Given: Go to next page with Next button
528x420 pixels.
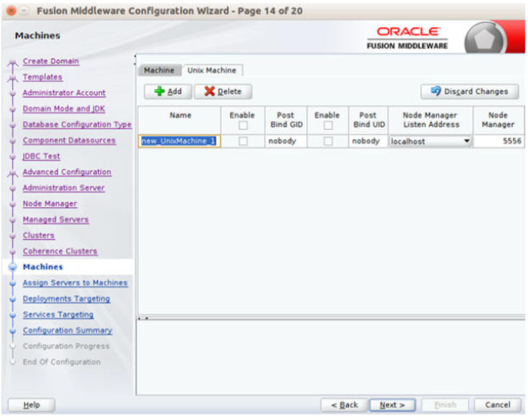Looking at the screenshot, I should tap(393, 405).
